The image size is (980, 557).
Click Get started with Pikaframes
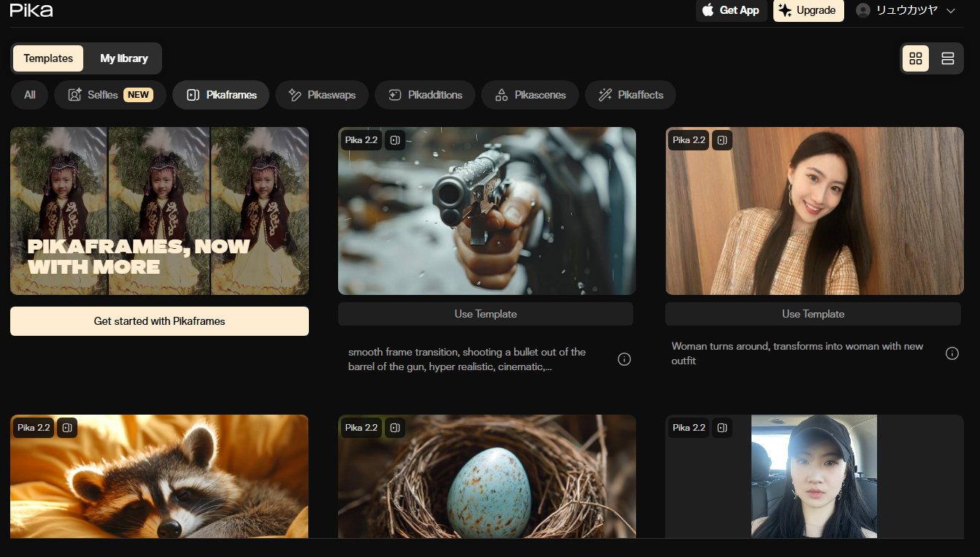(x=159, y=321)
